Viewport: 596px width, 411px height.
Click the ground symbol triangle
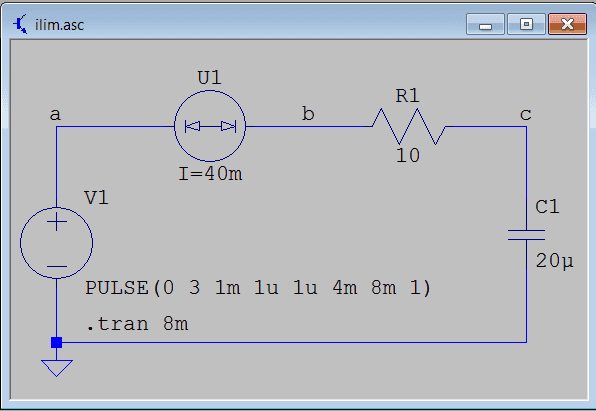57,368
